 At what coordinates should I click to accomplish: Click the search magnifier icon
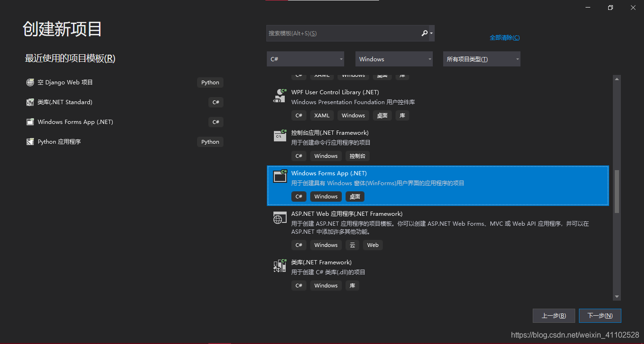click(424, 33)
